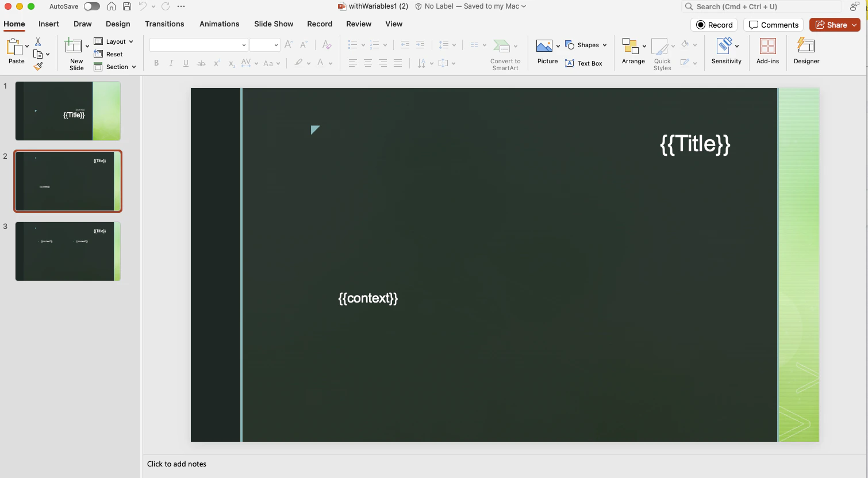The height and width of the screenshot is (478, 868).
Task: Click the Record button at top right
Action: coord(714,25)
